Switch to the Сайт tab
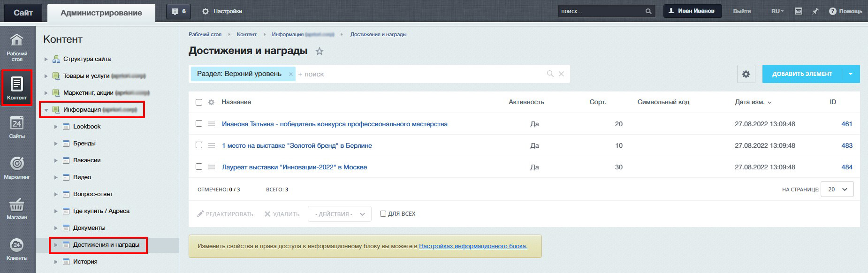 [23, 13]
